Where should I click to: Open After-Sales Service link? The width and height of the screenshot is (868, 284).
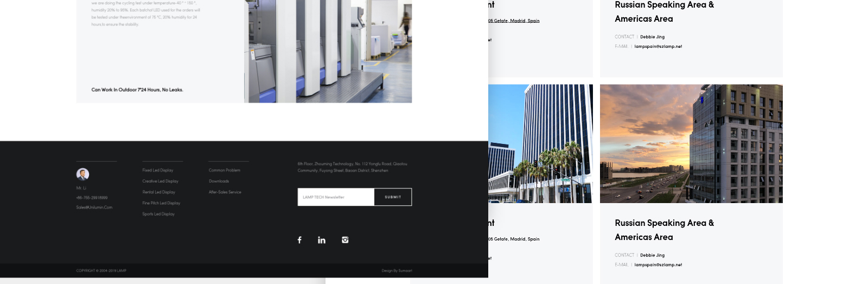point(225,192)
